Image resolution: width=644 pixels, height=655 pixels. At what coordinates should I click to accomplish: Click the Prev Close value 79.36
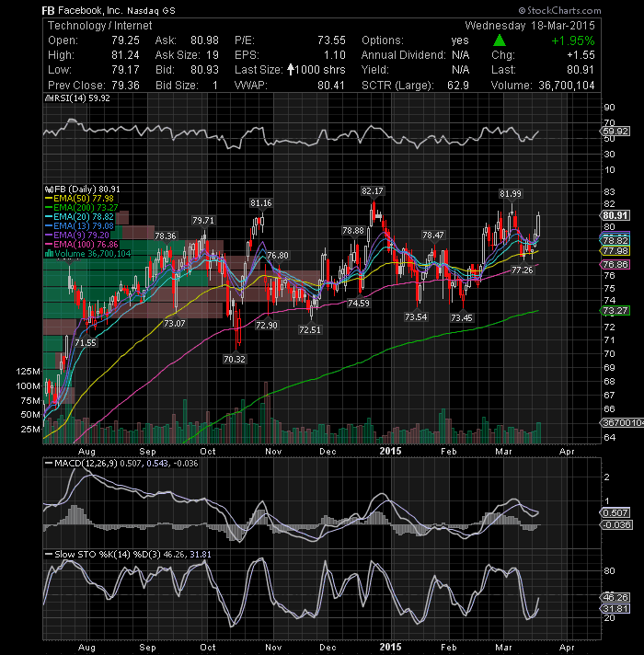(x=125, y=86)
